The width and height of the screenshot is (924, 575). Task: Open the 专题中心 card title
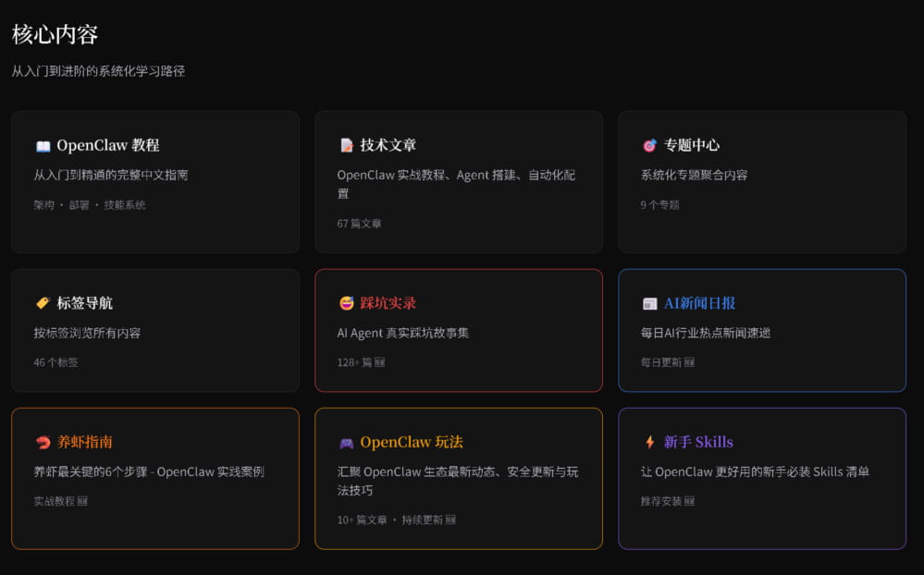click(692, 145)
